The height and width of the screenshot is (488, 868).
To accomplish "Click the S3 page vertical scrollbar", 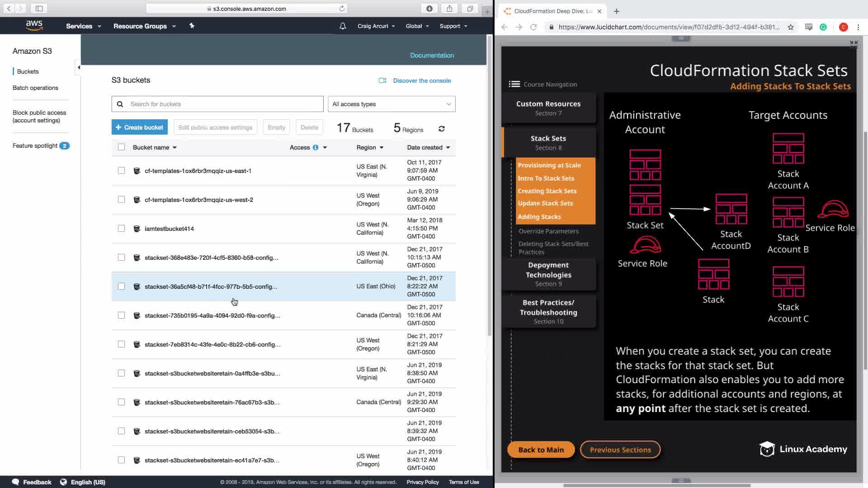I will click(489, 185).
